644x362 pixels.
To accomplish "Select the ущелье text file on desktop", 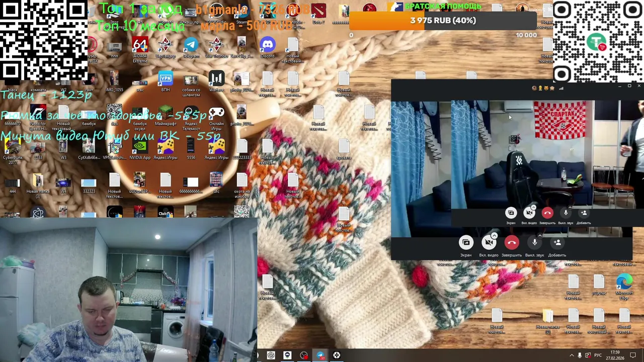I will (x=599, y=285).
